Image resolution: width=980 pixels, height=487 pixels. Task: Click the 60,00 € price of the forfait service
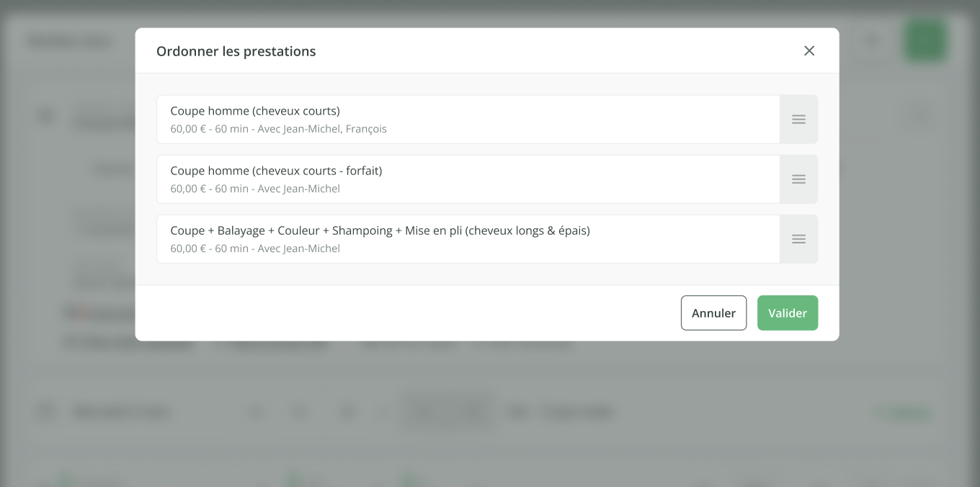pyautogui.click(x=189, y=189)
